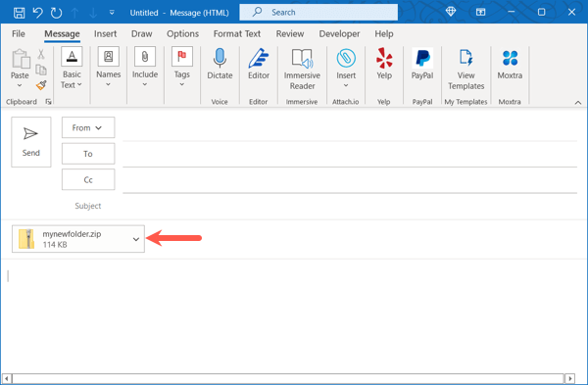588x385 pixels.
Task: Switch to the Draw tab
Action: click(142, 33)
